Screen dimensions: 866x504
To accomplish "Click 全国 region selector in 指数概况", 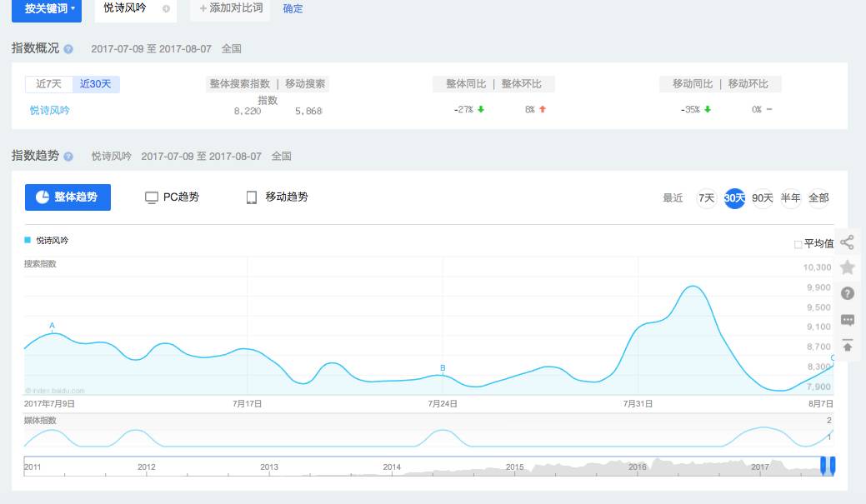I will pos(232,48).
